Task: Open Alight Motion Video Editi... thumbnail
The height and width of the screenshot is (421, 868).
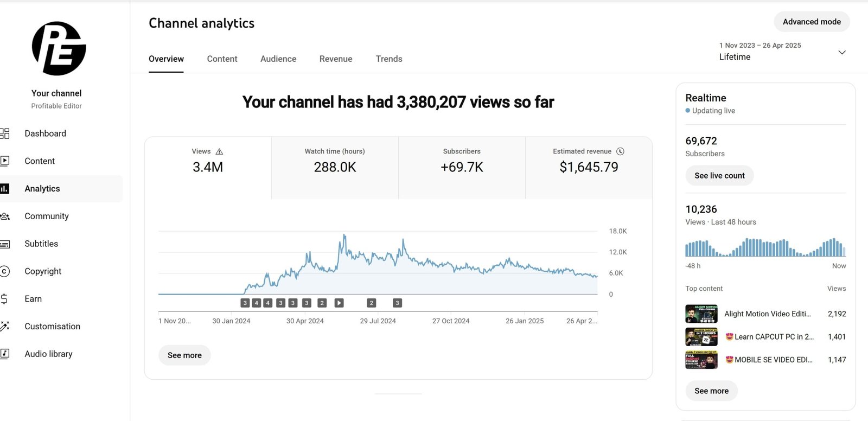Action: pyautogui.click(x=701, y=314)
